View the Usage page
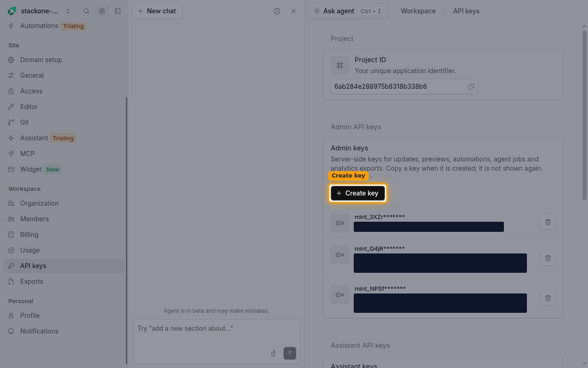Image resolution: width=588 pixels, height=368 pixels. 64,250
